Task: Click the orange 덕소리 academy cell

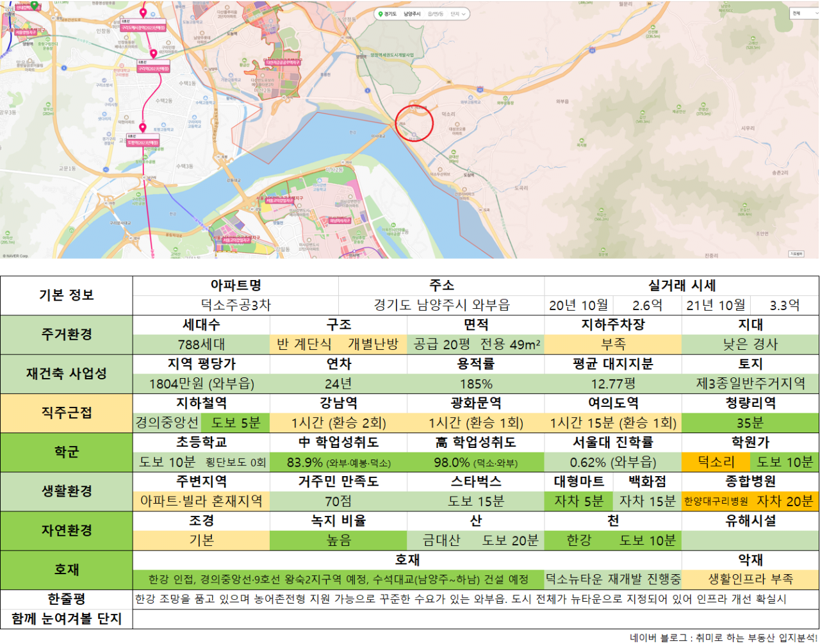Action: click(716, 462)
